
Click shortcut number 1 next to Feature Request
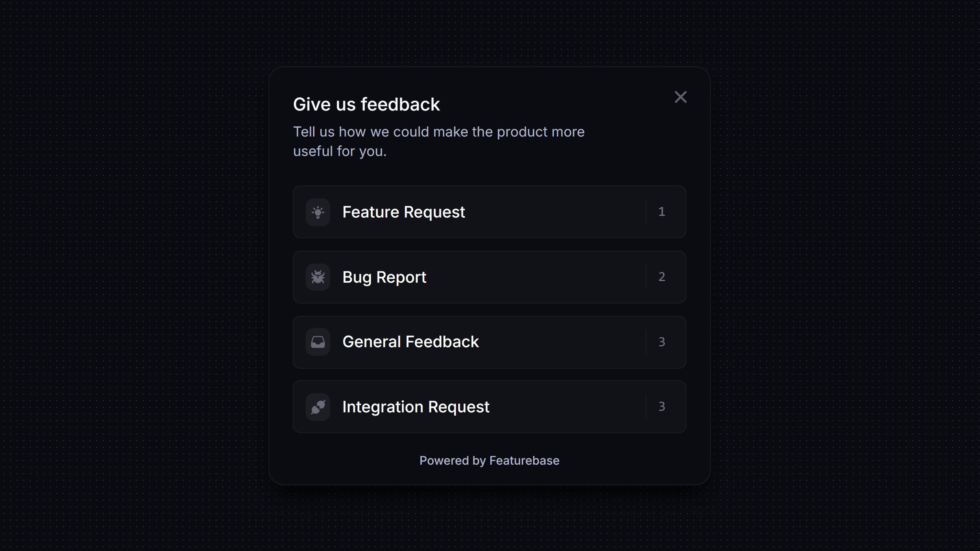click(662, 212)
